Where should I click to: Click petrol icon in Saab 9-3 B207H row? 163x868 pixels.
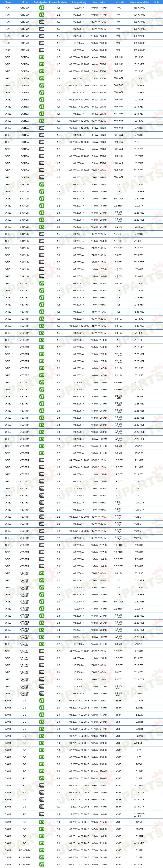click(41, 836)
